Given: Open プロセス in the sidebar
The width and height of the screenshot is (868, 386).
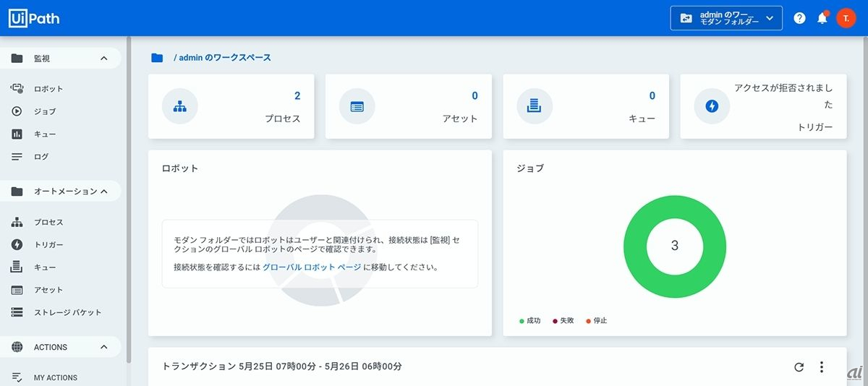Looking at the screenshot, I should click(x=48, y=223).
